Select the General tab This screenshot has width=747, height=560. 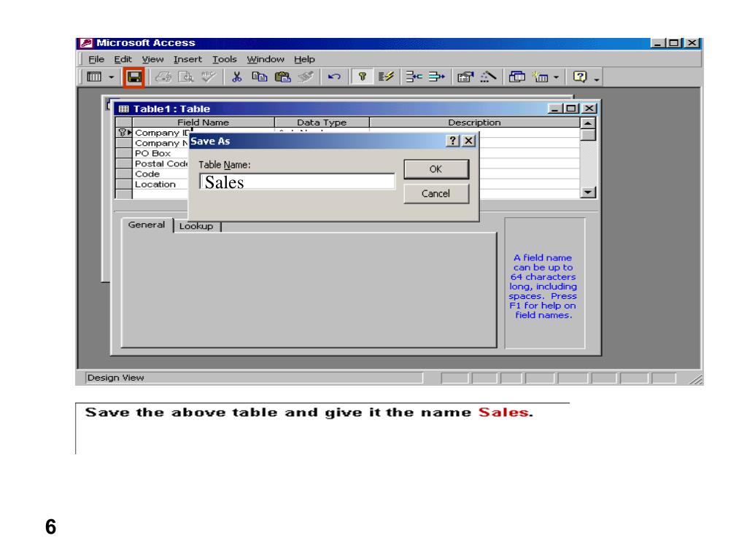[146, 225]
